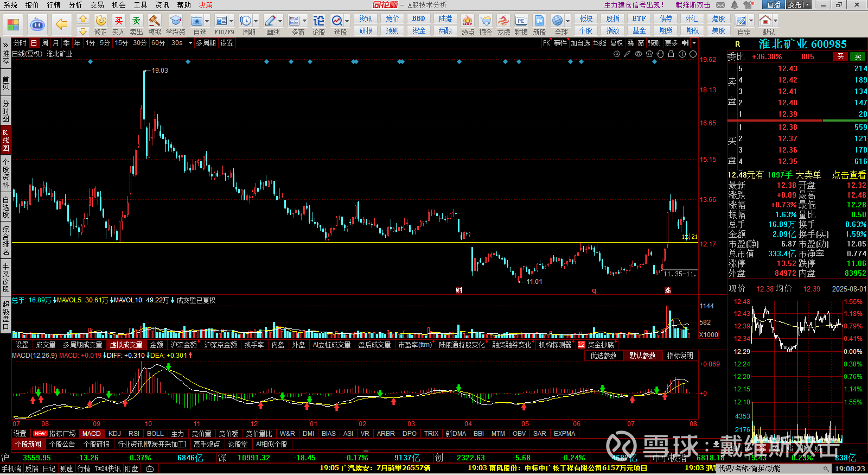Click the chart lock icon
This screenshot has width=868, height=475.
671,54
